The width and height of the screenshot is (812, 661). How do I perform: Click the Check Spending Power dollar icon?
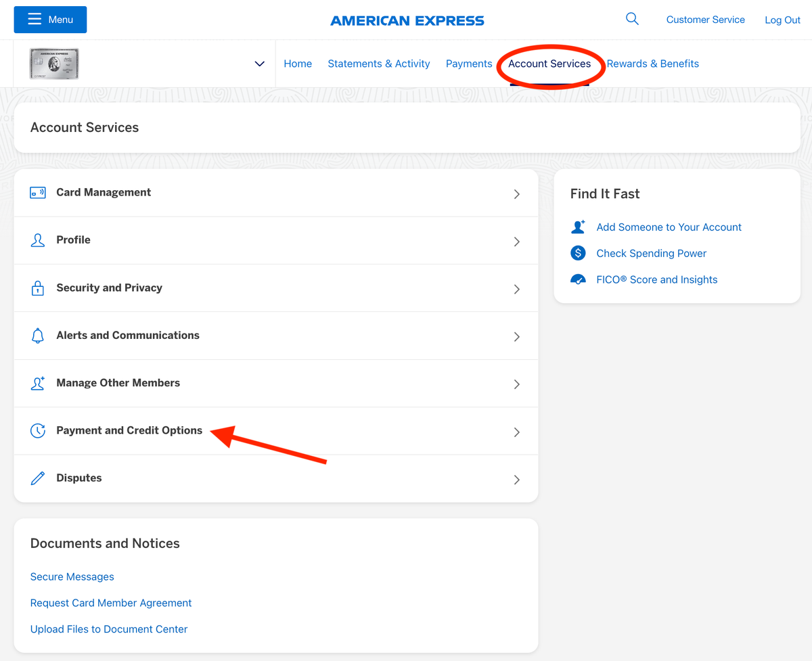point(578,253)
